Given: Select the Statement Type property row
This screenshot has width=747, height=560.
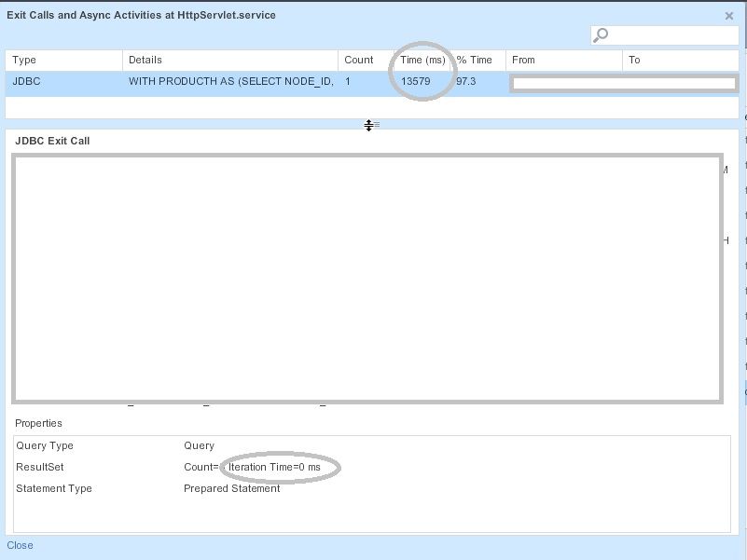Looking at the screenshot, I should tap(371, 488).
